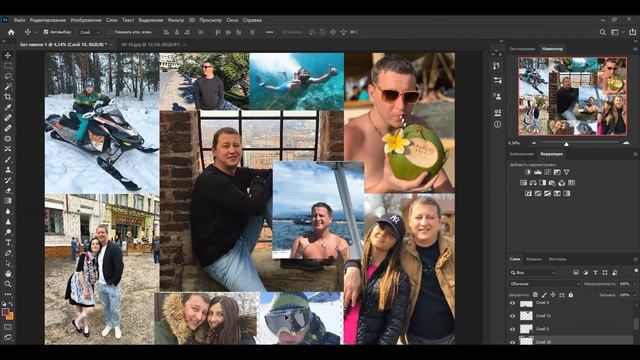Add a Curves adjustment
The width and height of the screenshot is (640, 360).
point(547,172)
